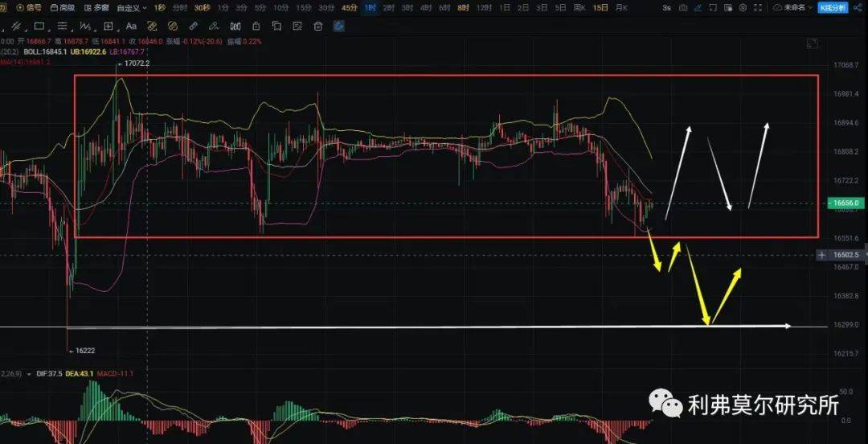Screen dimensions: 868x444
Task: Open the 多窗 multi-window option
Action: click(96, 8)
